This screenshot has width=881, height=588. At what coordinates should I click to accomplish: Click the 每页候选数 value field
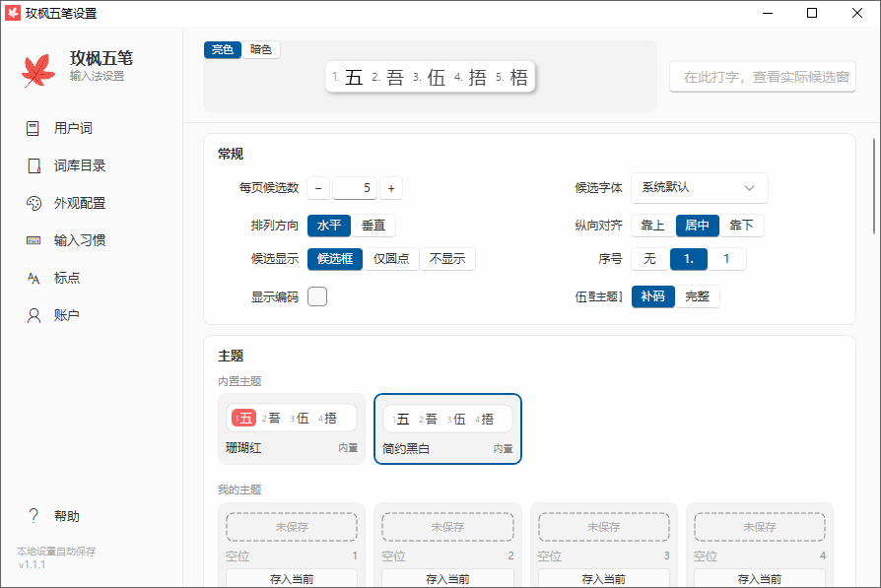coord(355,188)
